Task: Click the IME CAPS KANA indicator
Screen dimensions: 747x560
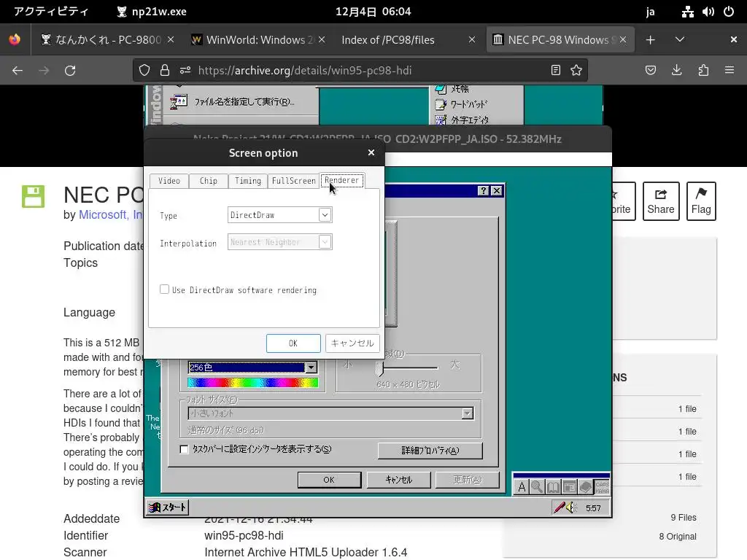Action: pyautogui.click(x=602, y=487)
